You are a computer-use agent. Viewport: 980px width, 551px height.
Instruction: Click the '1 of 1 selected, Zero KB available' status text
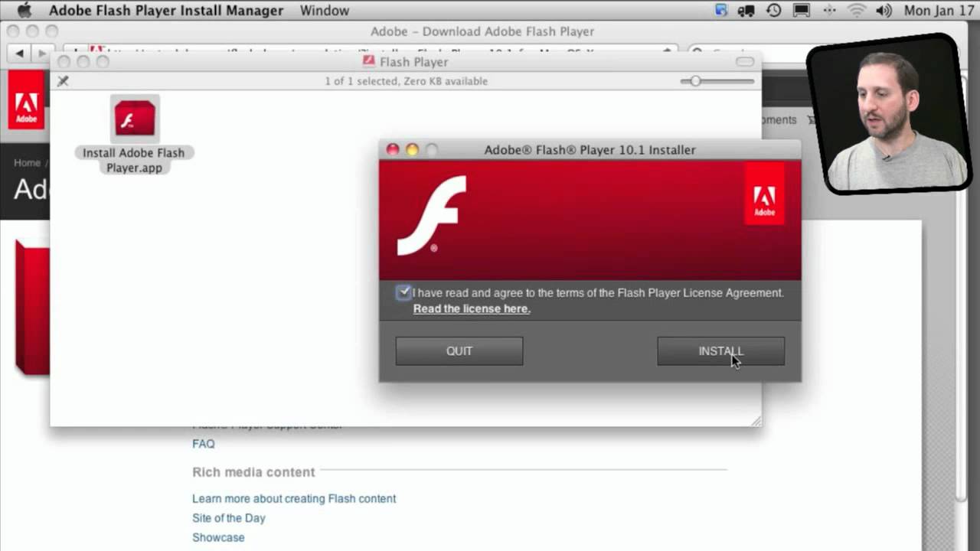[x=406, y=81]
